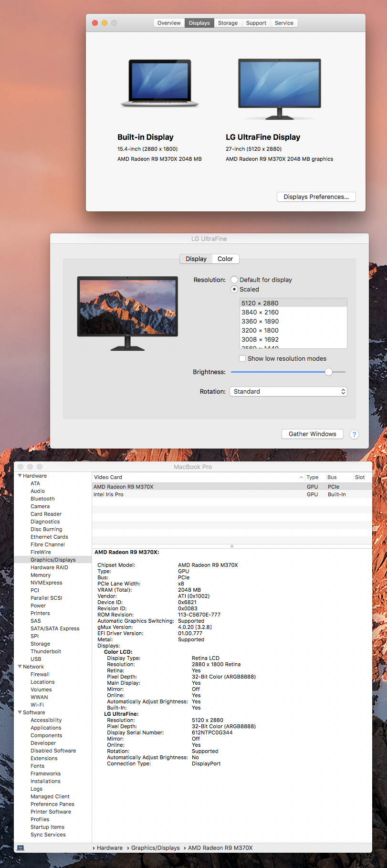Switch to the Displays tab
Viewport: 387px width, 868px height.
(x=199, y=23)
